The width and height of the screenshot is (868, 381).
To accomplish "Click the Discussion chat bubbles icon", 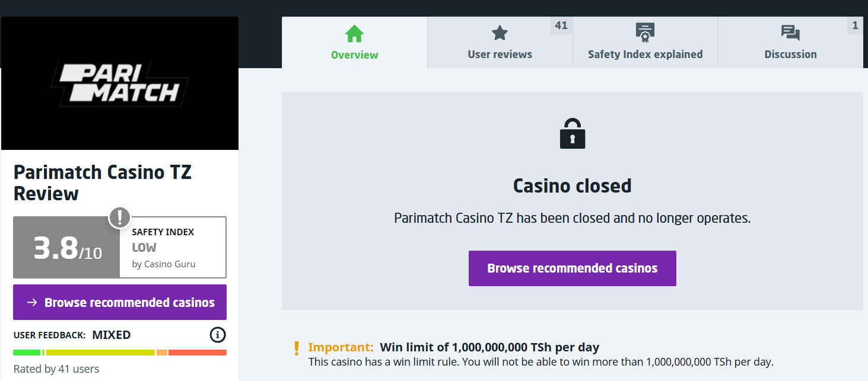I will (790, 33).
